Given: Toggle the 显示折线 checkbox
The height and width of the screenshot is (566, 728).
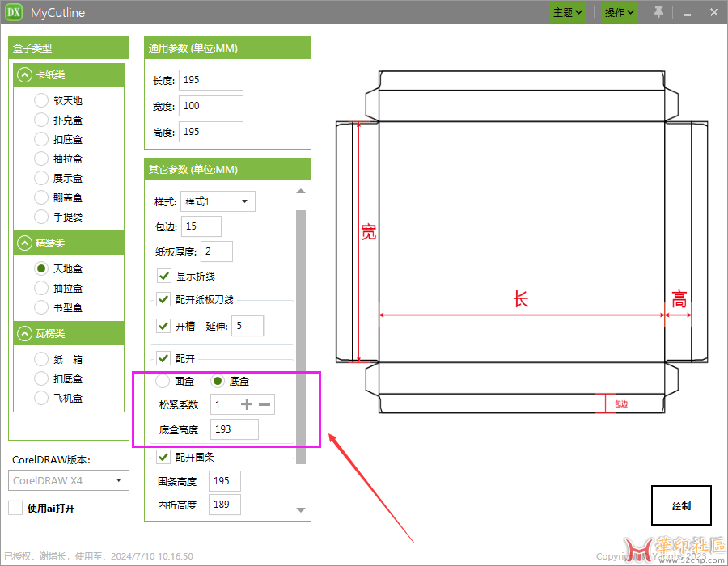Looking at the screenshot, I should (x=164, y=276).
